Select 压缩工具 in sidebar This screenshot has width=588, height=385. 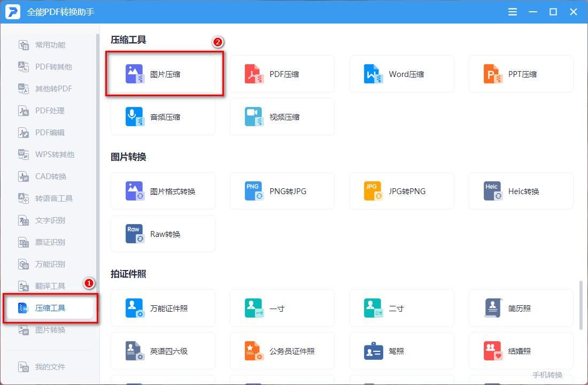[50, 308]
